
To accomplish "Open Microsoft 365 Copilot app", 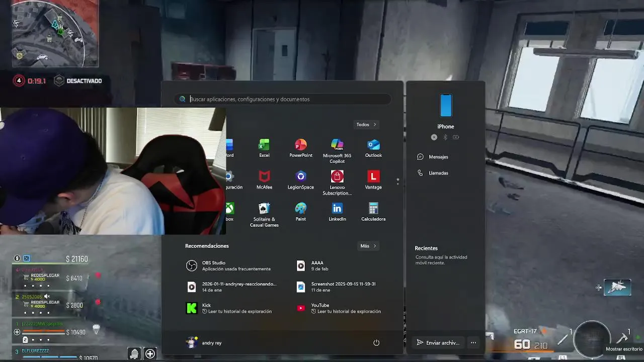I will click(337, 151).
